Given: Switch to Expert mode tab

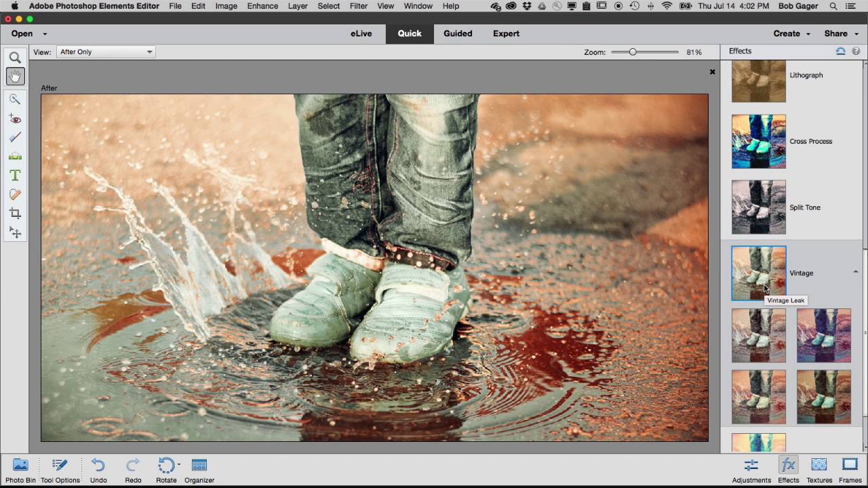Looking at the screenshot, I should [x=506, y=33].
